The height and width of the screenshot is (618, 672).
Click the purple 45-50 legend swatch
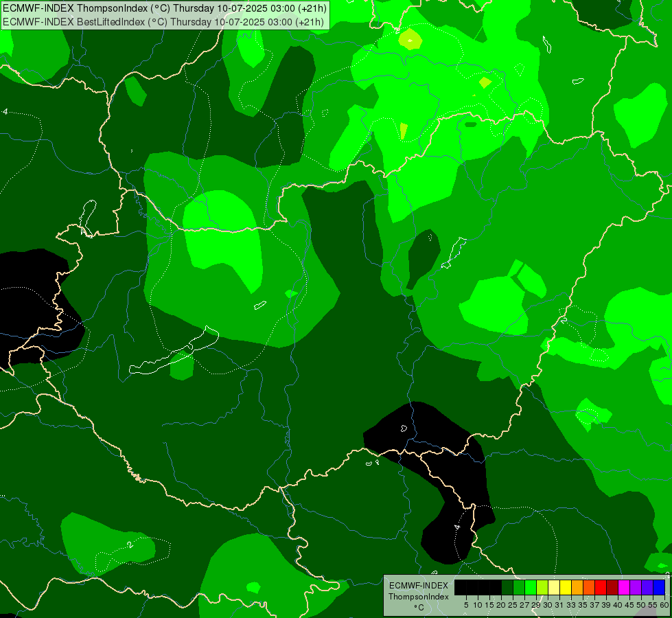[x=636, y=587]
